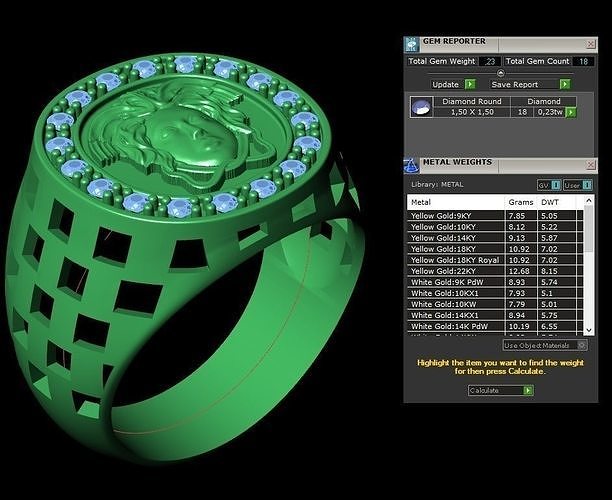Click the metal list scroll-down arrow
612x500 pixels.
(589, 330)
